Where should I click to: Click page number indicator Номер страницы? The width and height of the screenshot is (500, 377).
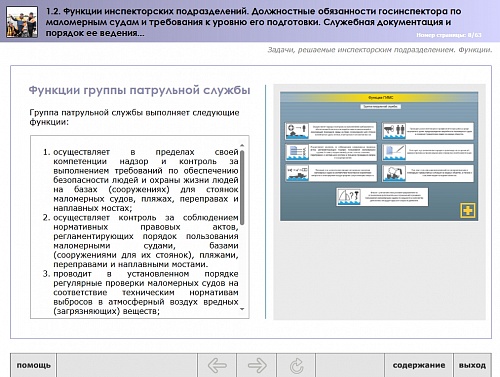click(449, 35)
